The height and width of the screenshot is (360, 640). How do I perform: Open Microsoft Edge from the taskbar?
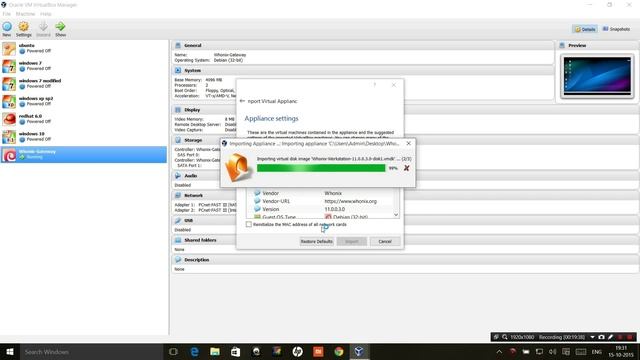[x=194, y=351]
